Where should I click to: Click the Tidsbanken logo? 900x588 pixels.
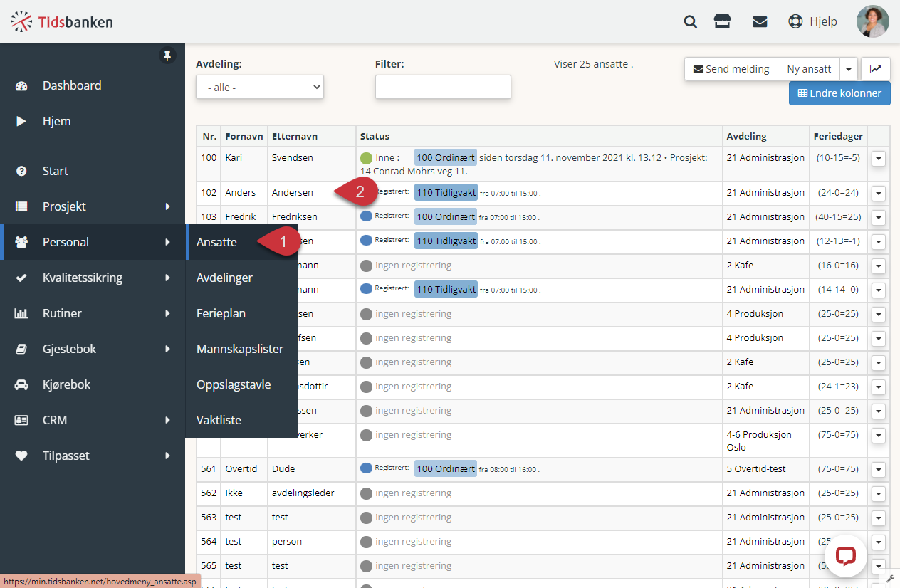[x=61, y=21]
